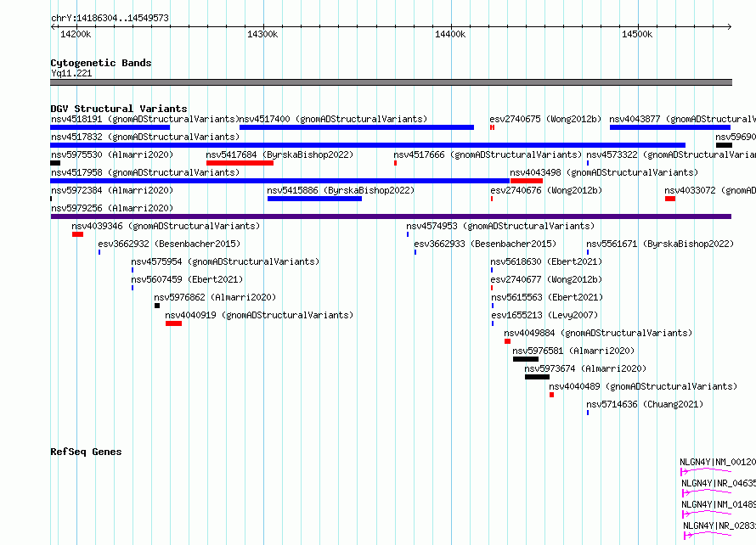Select the black nsv5976581 variant bar

click(x=526, y=359)
